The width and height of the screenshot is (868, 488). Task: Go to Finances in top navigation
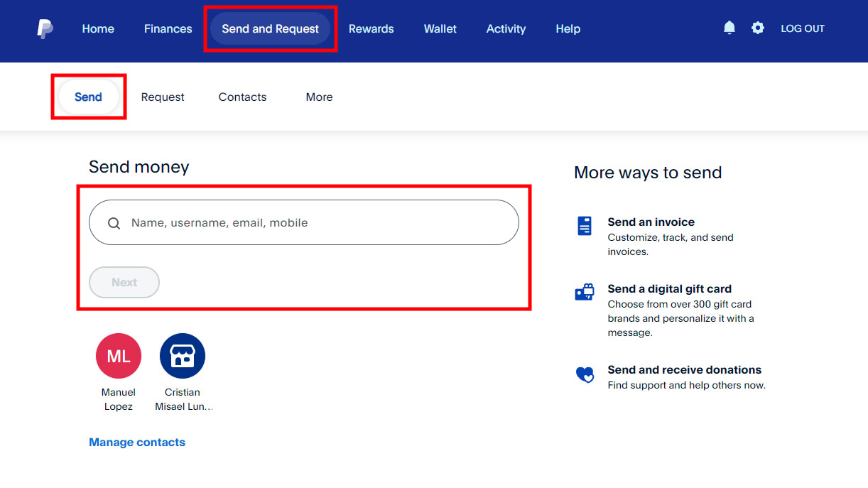coord(168,29)
